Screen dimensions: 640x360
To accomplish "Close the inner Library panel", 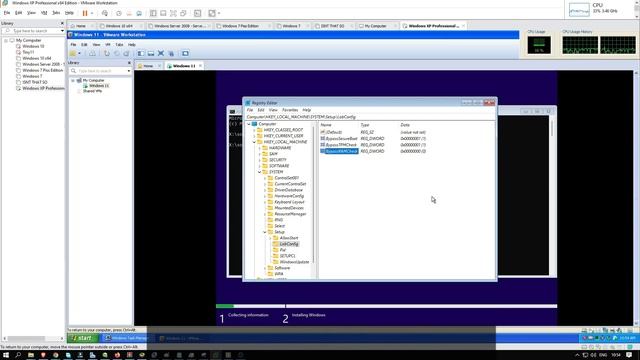I will coord(129,63).
